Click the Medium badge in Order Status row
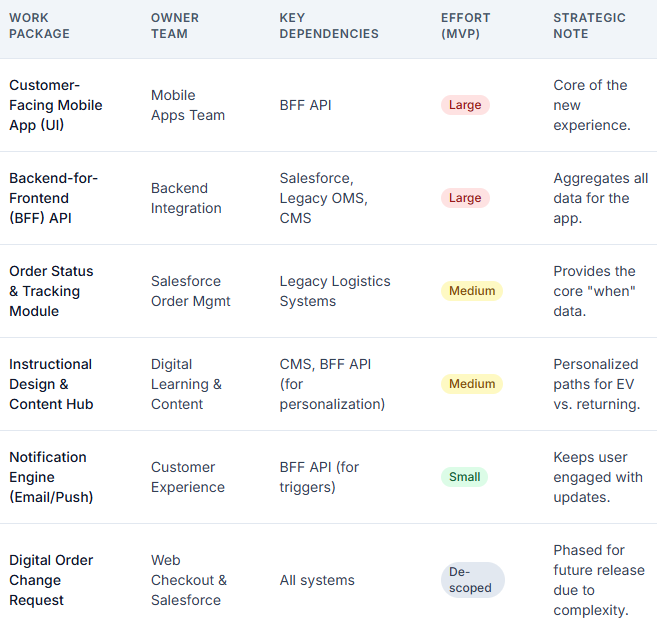The image size is (657, 622). 472,291
